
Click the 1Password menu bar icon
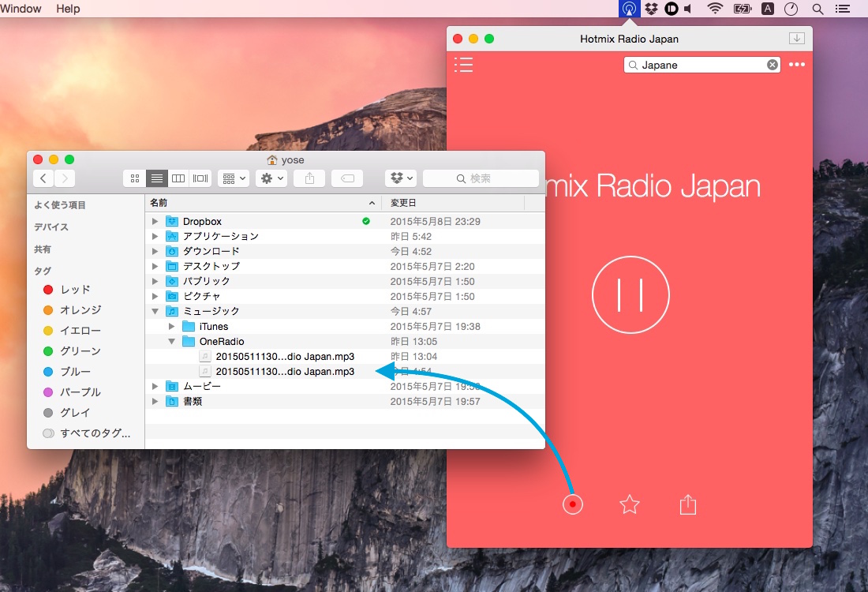671,9
